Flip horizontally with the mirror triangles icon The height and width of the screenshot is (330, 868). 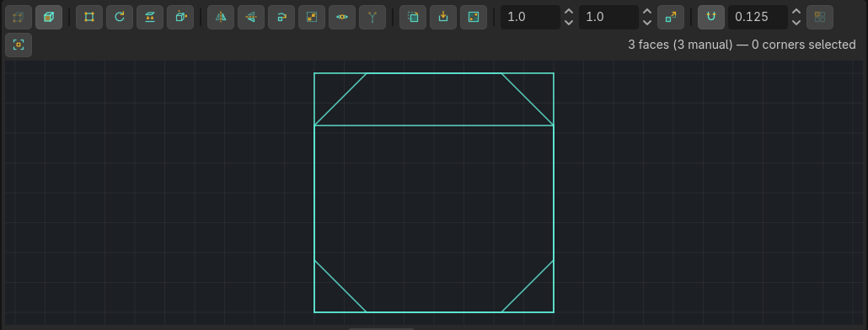click(221, 17)
